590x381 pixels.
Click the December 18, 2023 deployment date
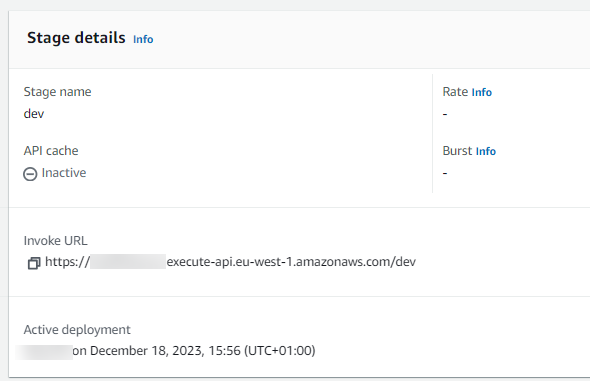147,351
